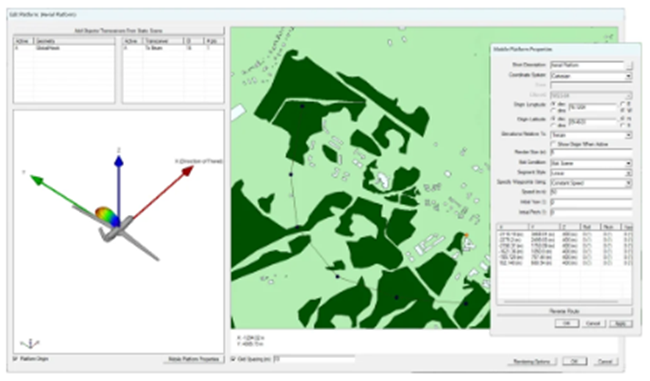Click the Geometry column header

pyautogui.click(x=74, y=41)
